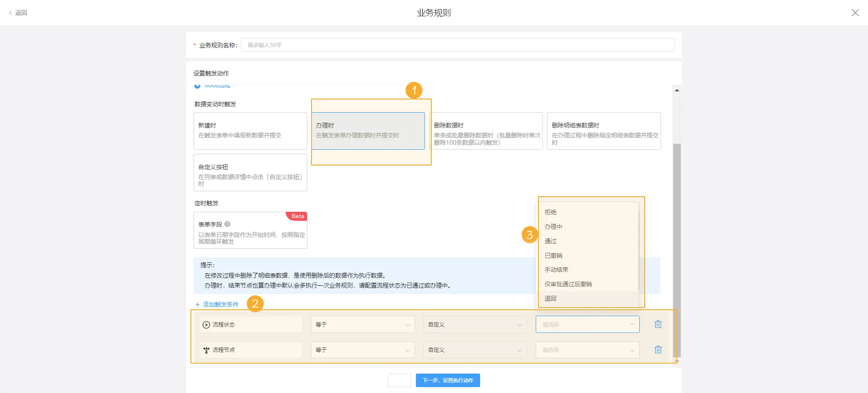Go back using the 返回 arrow

tap(10, 13)
